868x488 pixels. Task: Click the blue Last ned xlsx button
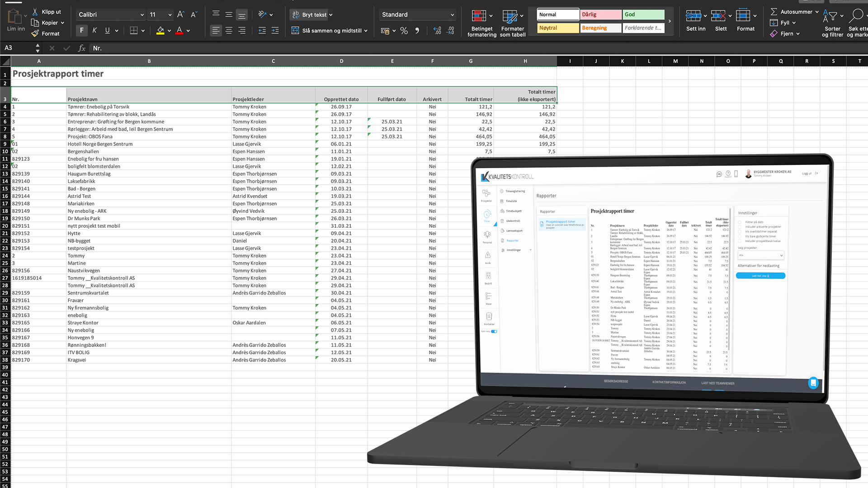point(760,276)
